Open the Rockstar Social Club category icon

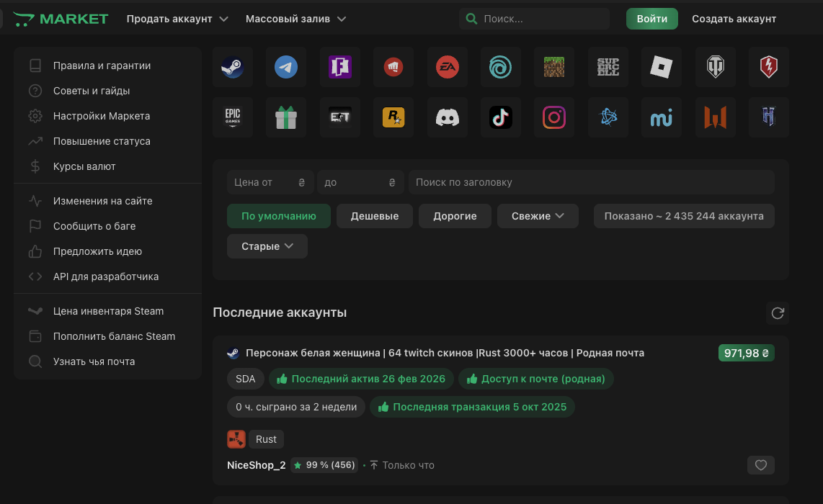(393, 117)
